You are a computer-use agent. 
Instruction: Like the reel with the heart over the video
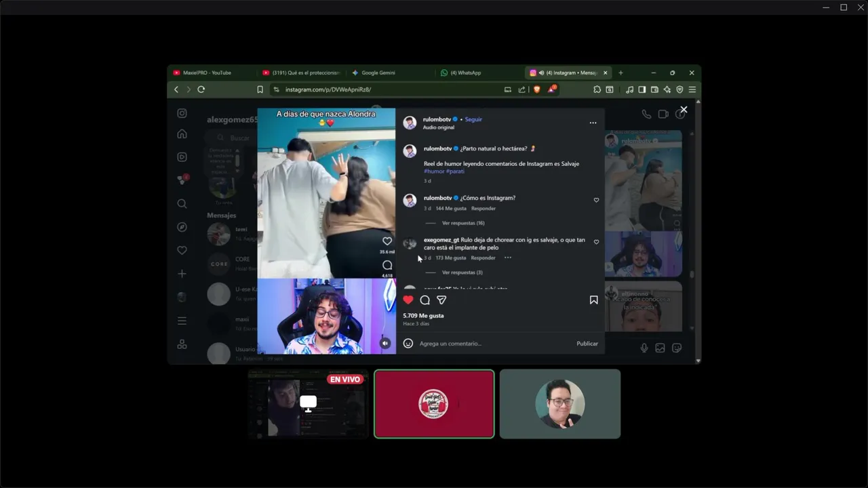[387, 241]
